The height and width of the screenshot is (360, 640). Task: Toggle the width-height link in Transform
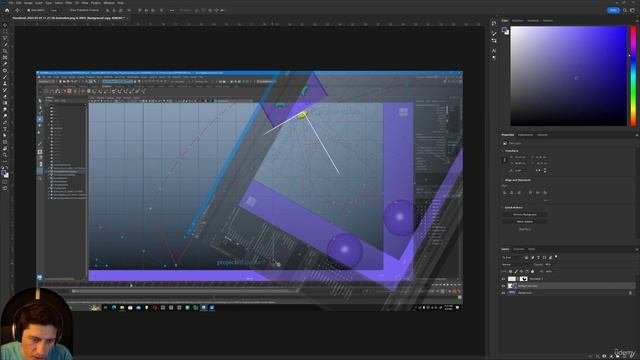[504, 160]
